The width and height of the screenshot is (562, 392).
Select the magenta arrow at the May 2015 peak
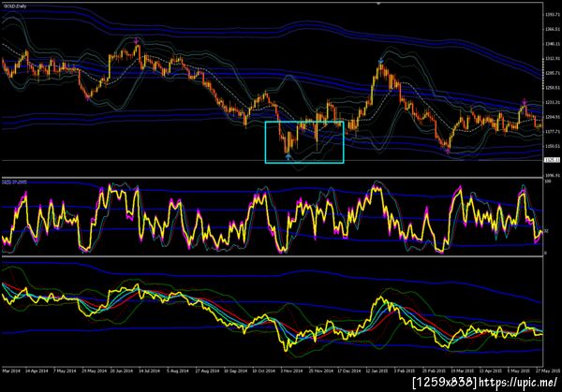point(524,102)
